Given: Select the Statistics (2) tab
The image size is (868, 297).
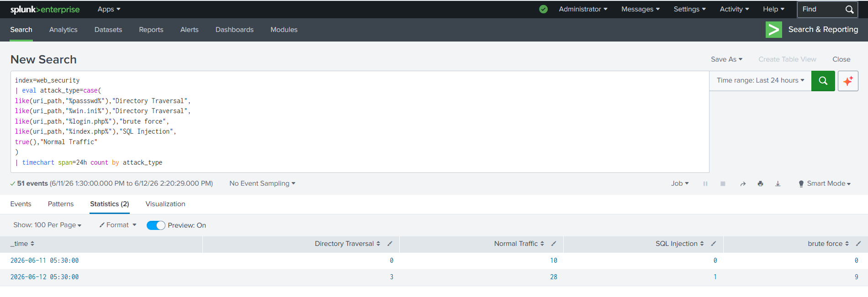Looking at the screenshot, I should 110,204.
